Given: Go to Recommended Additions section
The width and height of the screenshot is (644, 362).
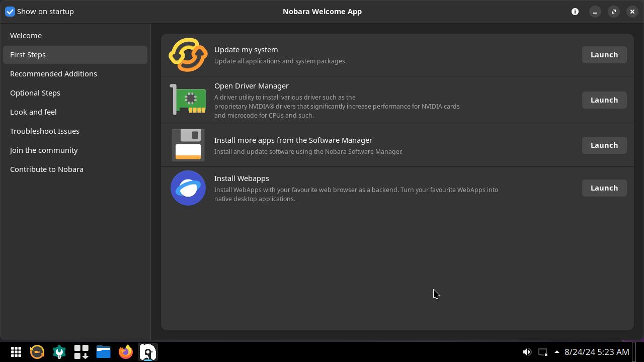Looking at the screenshot, I should tap(75, 74).
